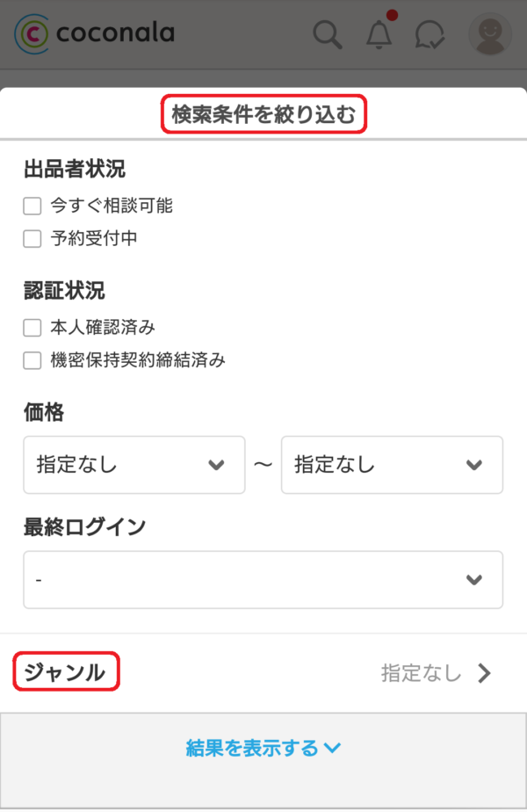Click 指定なし next to ジャンル
This screenshot has height=812, width=527.
click(x=421, y=673)
